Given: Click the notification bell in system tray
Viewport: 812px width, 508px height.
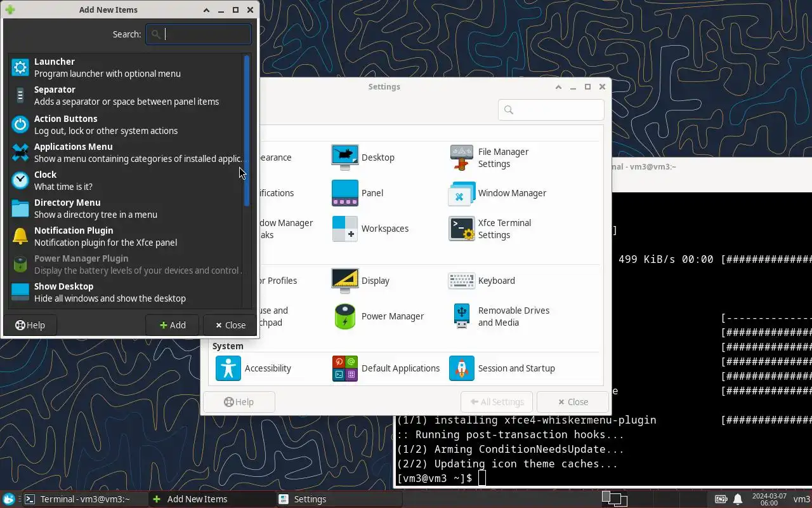Looking at the screenshot, I should click(738, 499).
